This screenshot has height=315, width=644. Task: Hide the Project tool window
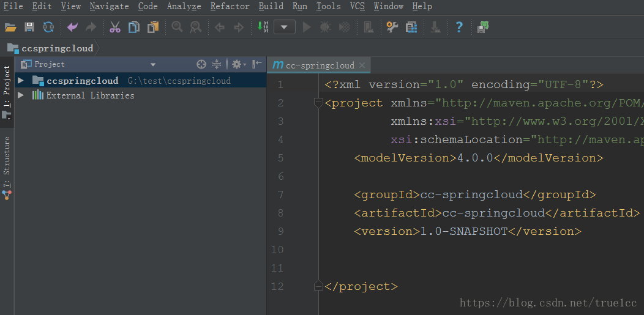[256, 64]
